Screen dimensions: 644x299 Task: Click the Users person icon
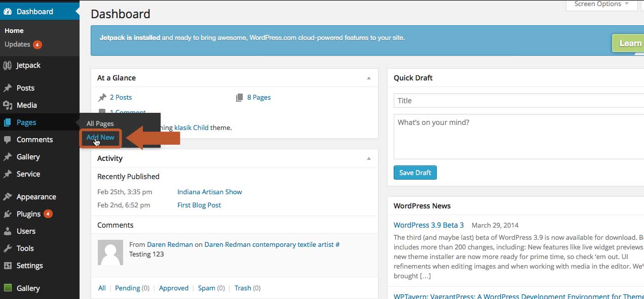[x=8, y=231]
